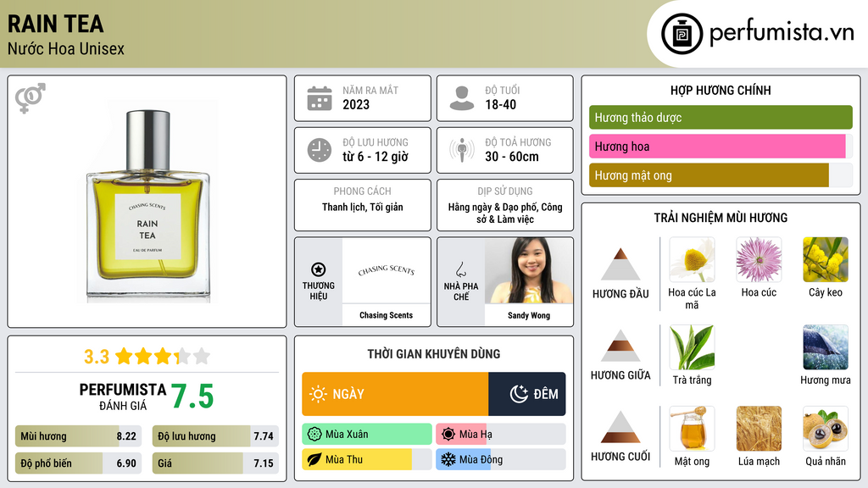Click the Sandy Wong name link

click(529, 315)
